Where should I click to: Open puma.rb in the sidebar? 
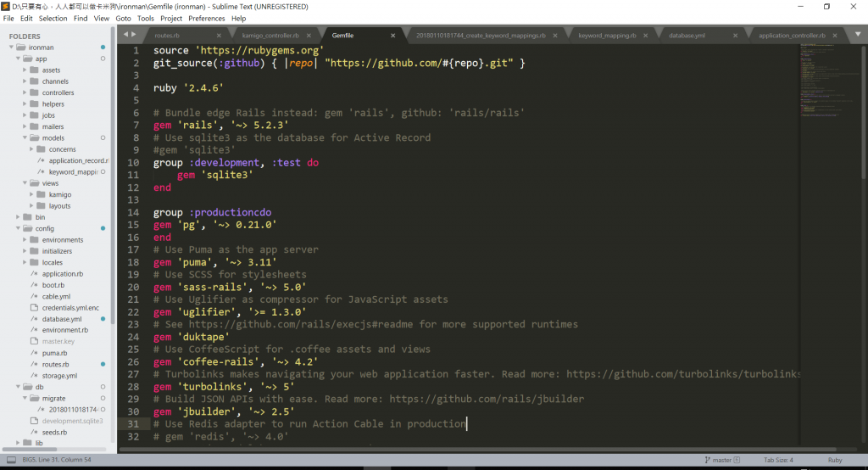tap(54, 353)
